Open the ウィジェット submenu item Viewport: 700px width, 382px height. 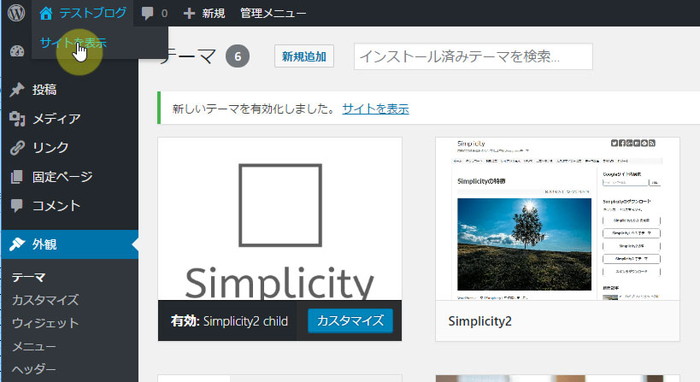46,323
